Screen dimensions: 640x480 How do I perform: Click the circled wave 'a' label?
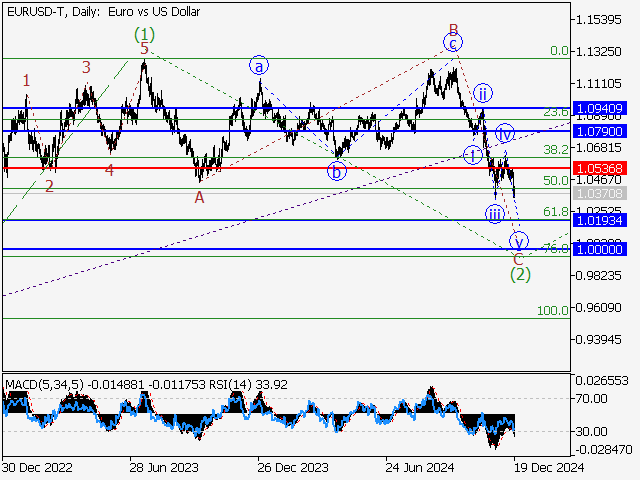click(259, 65)
